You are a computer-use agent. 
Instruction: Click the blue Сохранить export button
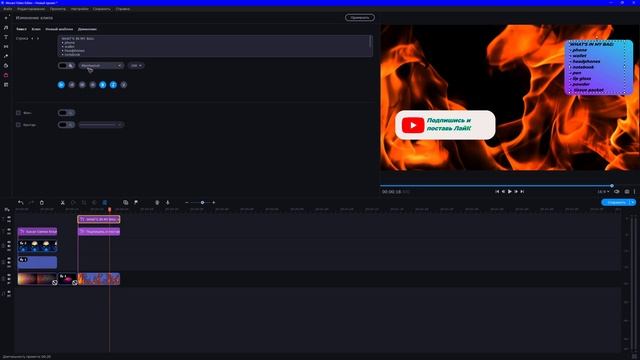point(616,202)
